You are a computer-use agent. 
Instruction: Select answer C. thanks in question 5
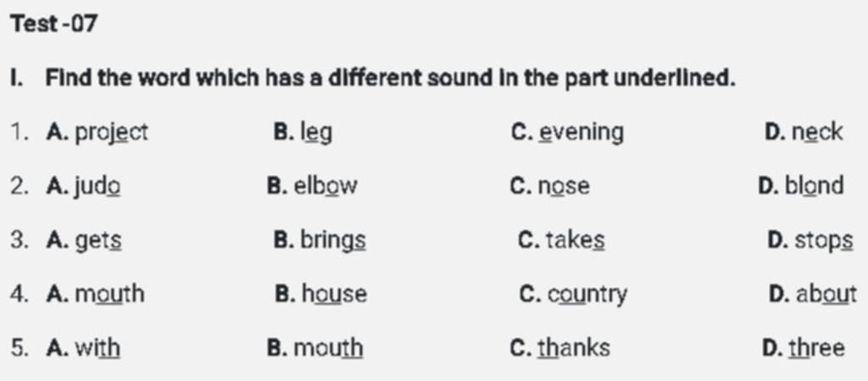click(x=559, y=348)
